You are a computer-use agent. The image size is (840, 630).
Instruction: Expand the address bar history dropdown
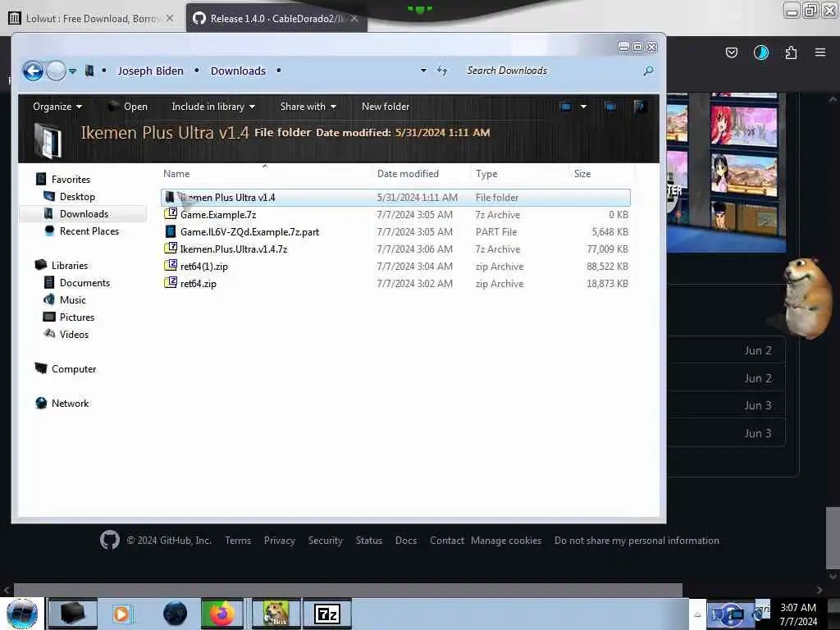pyautogui.click(x=423, y=71)
